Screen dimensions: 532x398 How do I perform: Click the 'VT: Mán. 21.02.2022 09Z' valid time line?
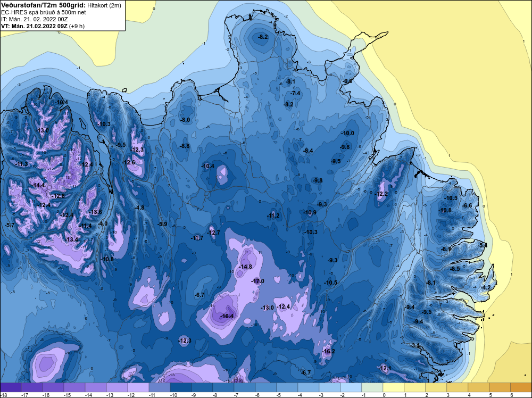pyautogui.click(x=34, y=26)
